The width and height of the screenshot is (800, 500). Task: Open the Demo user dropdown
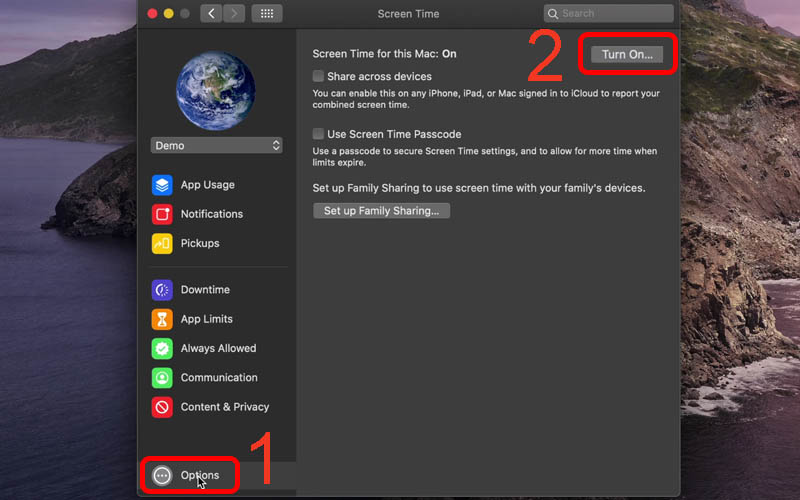pyautogui.click(x=216, y=145)
